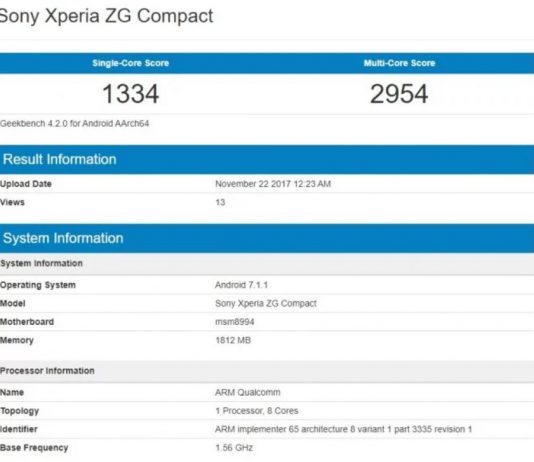
Task: Click the single-core score value 1334
Action: click(130, 94)
